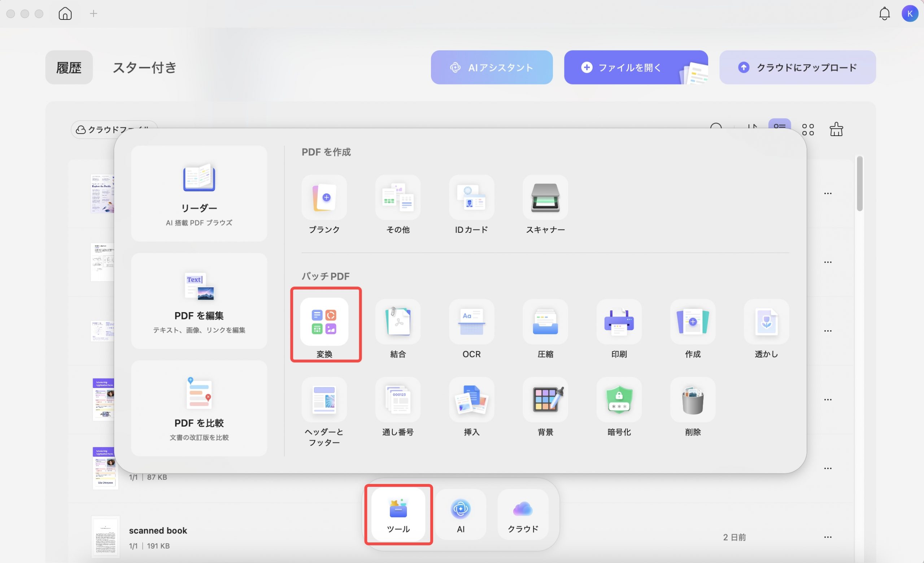
Task: Click the クラウド button in bottom dock
Action: coord(523,514)
